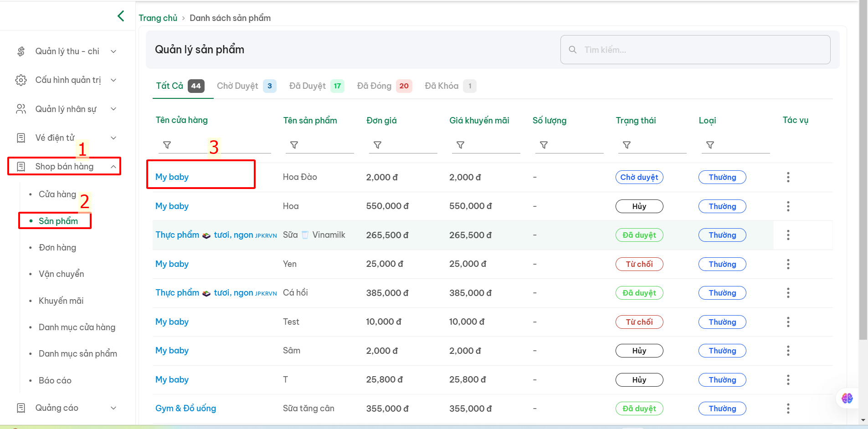Viewport: 868px width, 429px height.
Task: Open actions menu for Sữa Vinamilk row
Action: point(788,235)
